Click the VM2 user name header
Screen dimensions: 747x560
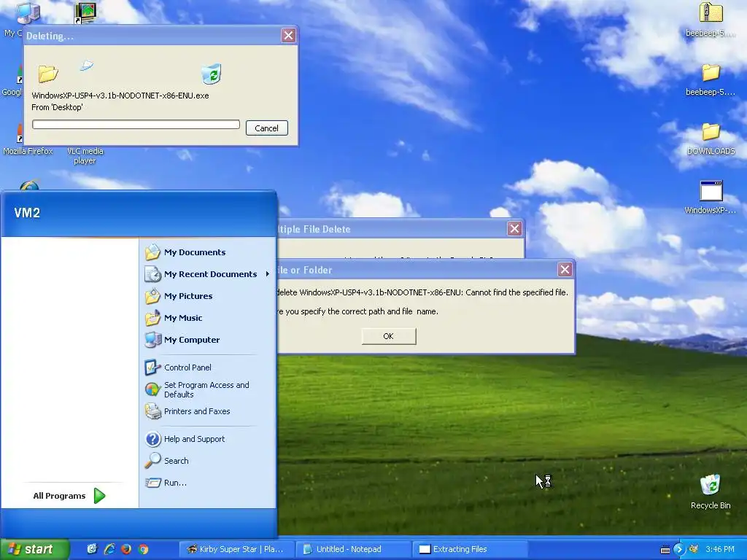click(27, 213)
